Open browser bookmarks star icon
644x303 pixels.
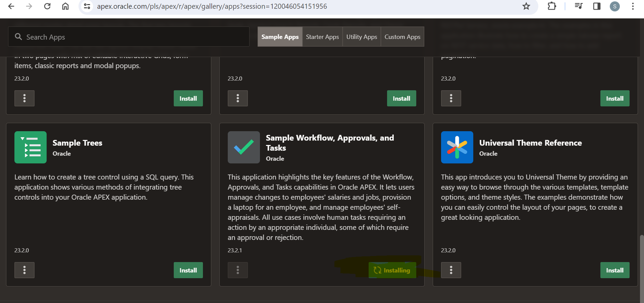526,6
